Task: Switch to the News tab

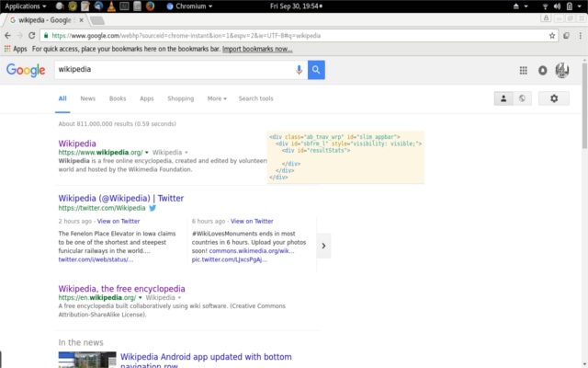Action: coord(88,98)
